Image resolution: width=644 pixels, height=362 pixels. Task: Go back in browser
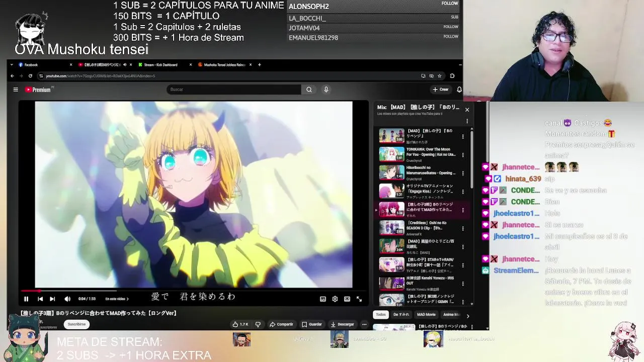(13, 76)
